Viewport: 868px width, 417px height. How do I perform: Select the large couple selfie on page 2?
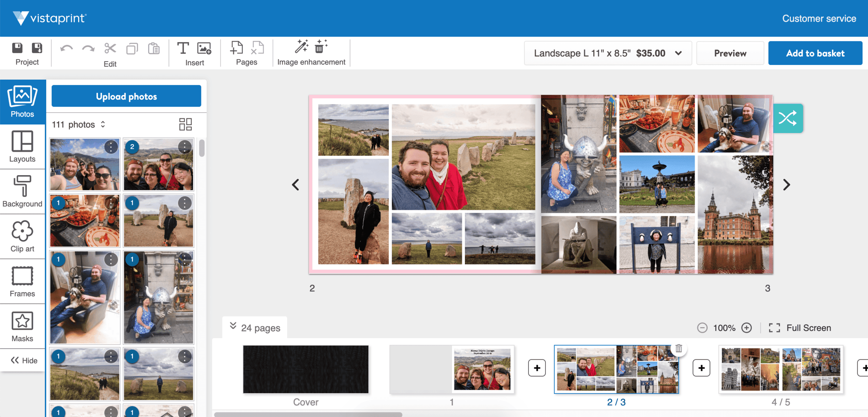(x=464, y=157)
